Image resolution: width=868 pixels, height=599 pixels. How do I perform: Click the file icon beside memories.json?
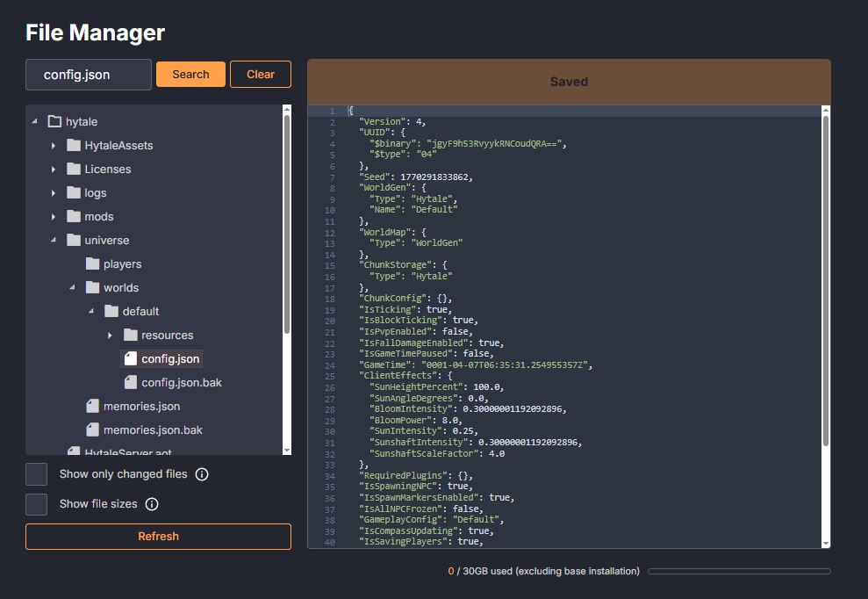click(x=93, y=406)
